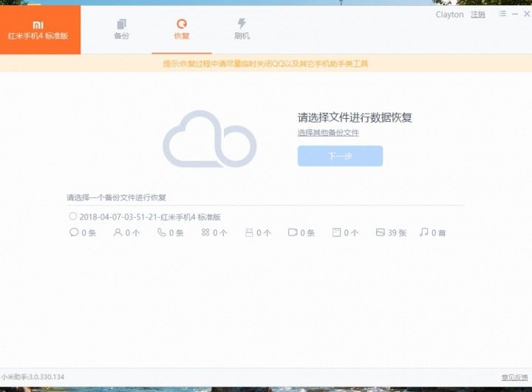This screenshot has height=392, width=532.
Task: Click the music note icon
Action: click(424, 232)
